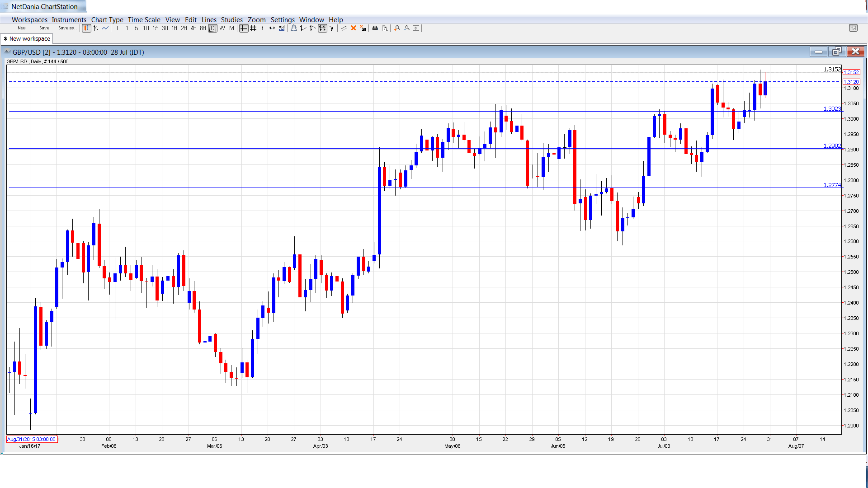Select the bar chart type icon
This screenshot has width=868, height=488.
[96, 28]
